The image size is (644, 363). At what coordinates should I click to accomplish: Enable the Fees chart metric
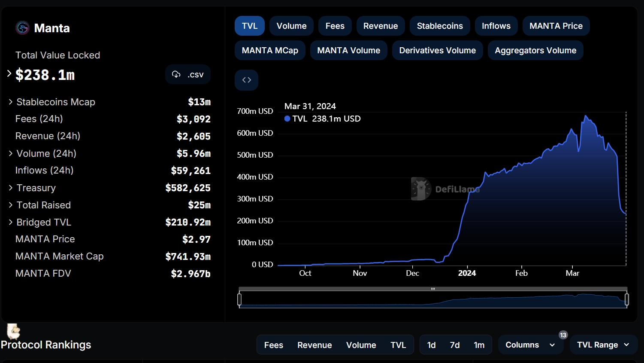pyautogui.click(x=335, y=26)
